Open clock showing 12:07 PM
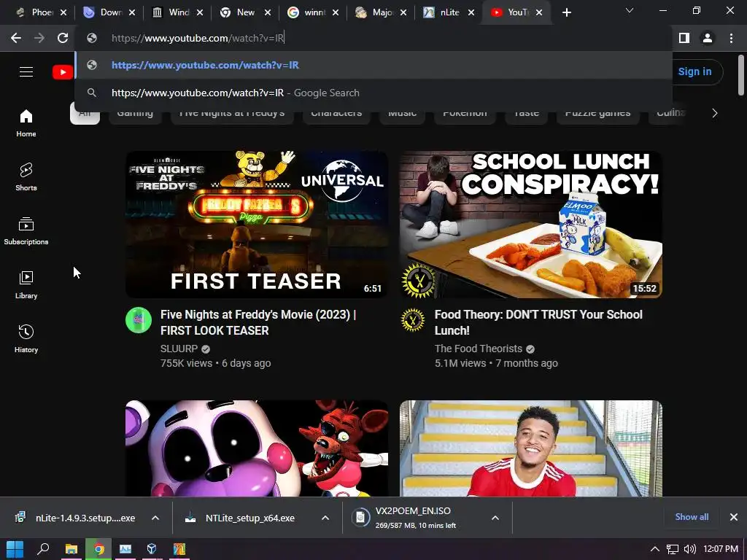 pyautogui.click(x=720, y=549)
